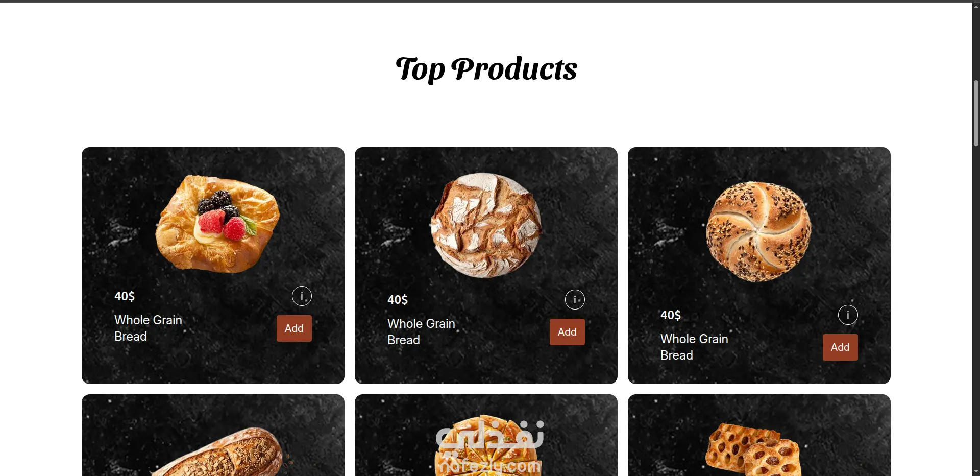Screen dimensions: 980x476
Task: Click the 40$ price on first card
Action: tap(125, 296)
